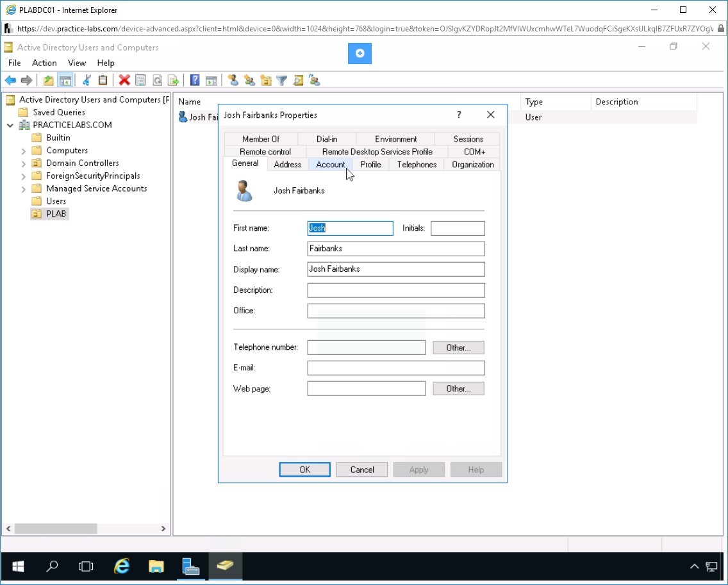728x585 pixels.
Task: Click Cancel in Properties dialog
Action: click(x=361, y=470)
